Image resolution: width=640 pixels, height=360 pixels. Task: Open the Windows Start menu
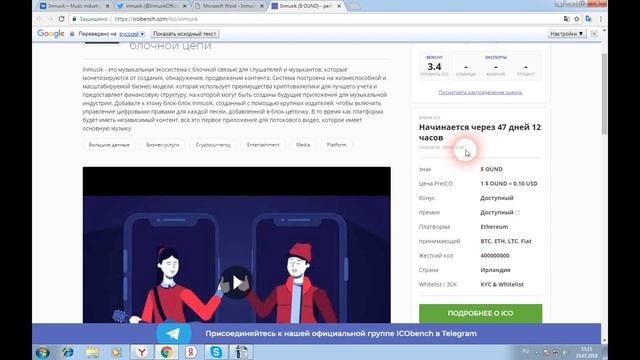click(42, 352)
